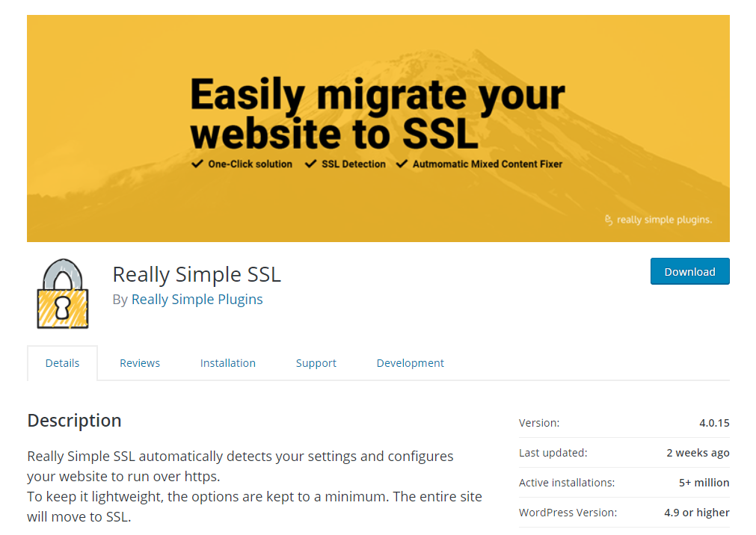Click the 'Active installations:' label
Screen dimensions: 756x535
click(x=567, y=483)
